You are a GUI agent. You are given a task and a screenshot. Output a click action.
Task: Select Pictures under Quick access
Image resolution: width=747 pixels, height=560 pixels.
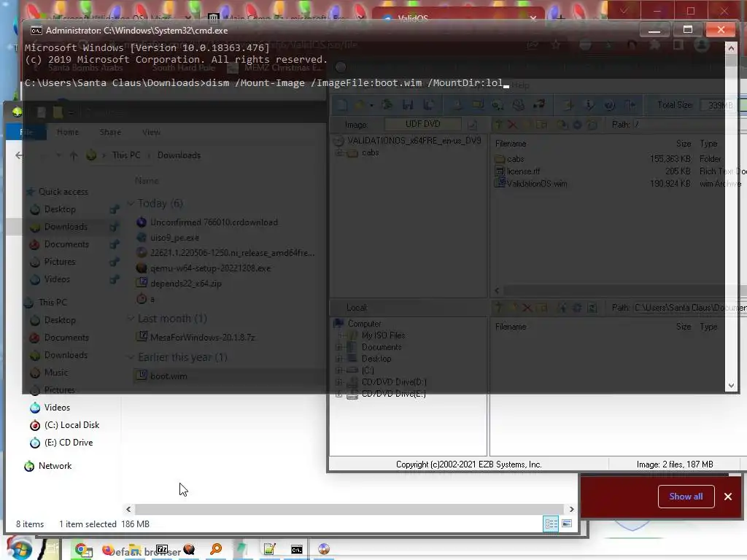point(60,262)
